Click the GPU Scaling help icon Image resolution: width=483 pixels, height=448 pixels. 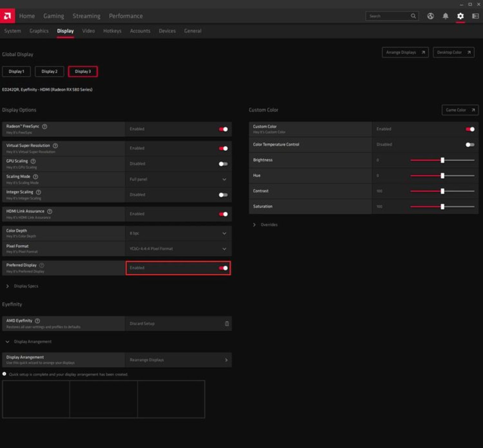tap(33, 161)
